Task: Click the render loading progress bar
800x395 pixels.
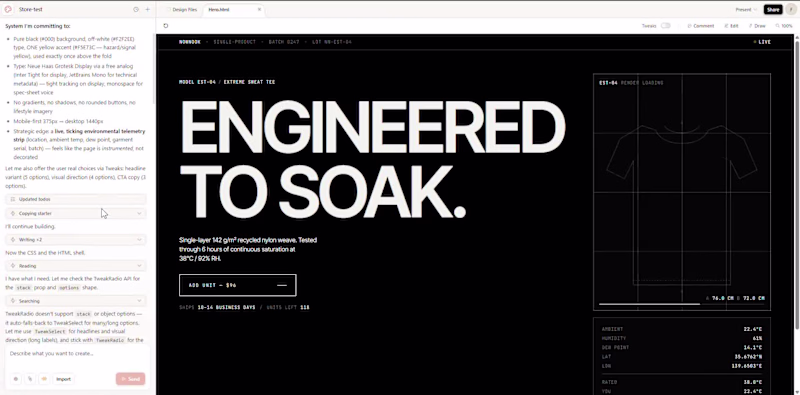Action: click(682, 304)
